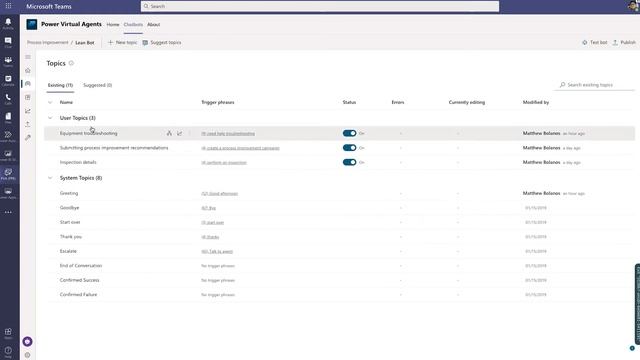Open Power Apps in the Teams sidebar
This screenshot has width=640, height=360.
point(8,193)
